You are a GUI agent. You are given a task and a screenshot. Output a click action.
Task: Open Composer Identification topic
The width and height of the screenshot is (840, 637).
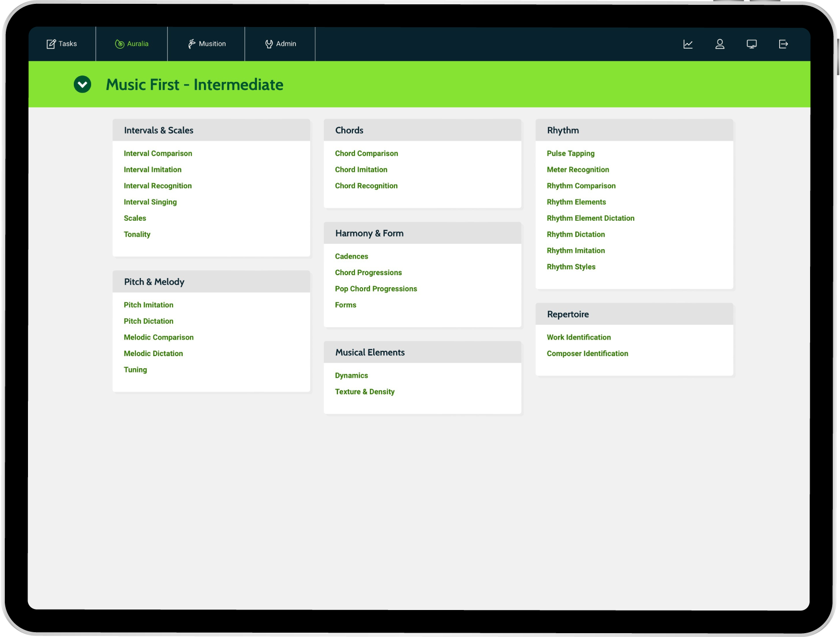click(587, 354)
